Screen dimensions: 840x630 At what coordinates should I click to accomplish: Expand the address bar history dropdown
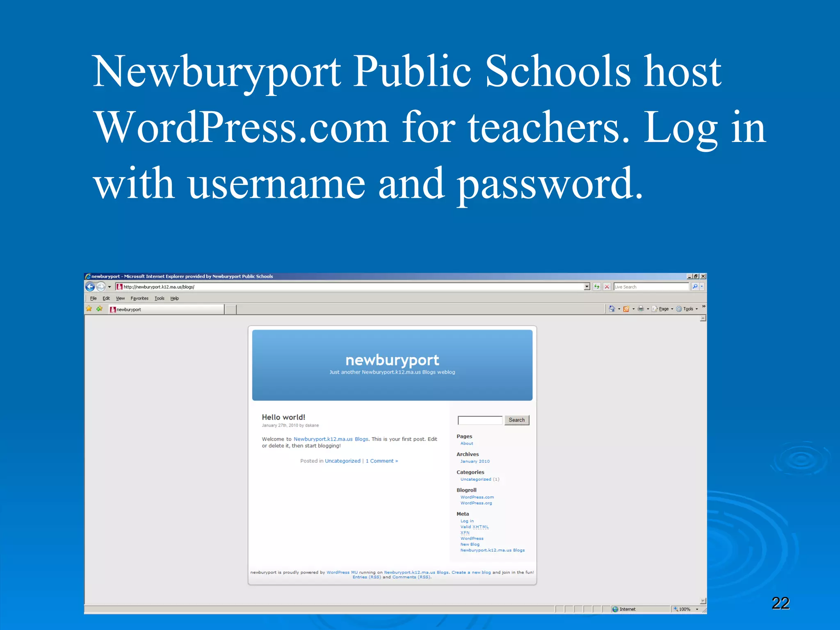click(x=587, y=287)
